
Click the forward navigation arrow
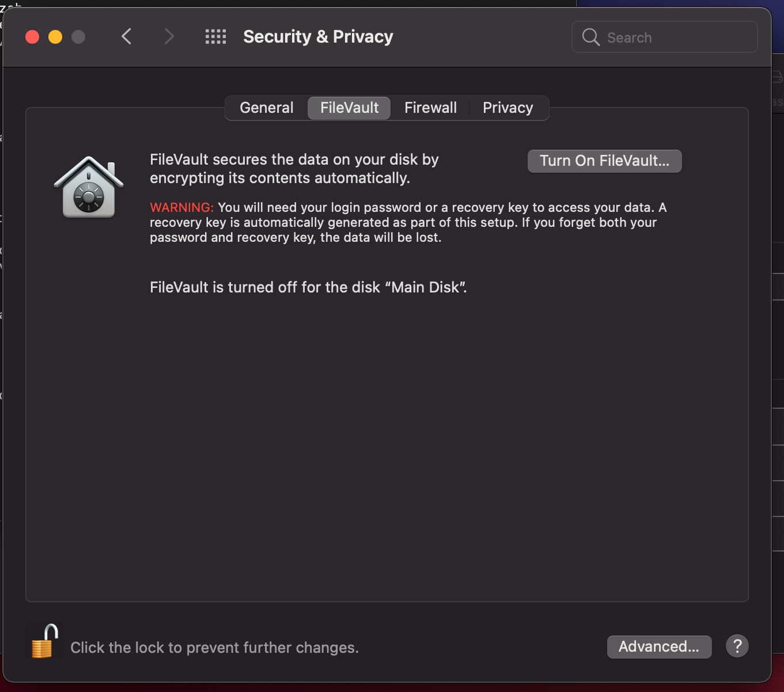[x=169, y=36]
